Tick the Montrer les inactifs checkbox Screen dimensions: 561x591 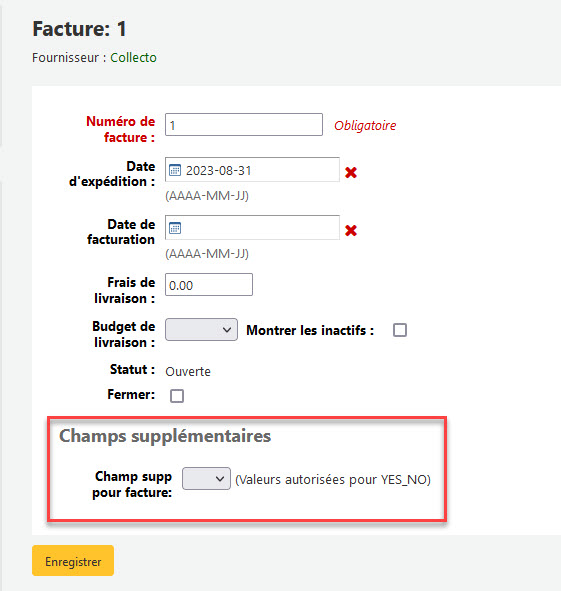pyautogui.click(x=400, y=330)
